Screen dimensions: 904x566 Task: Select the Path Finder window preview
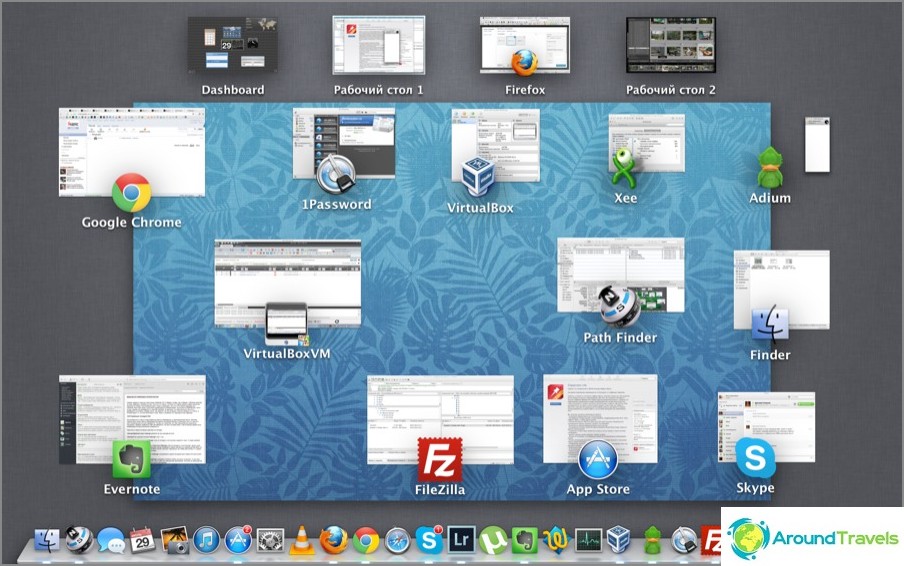pos(621,275)
